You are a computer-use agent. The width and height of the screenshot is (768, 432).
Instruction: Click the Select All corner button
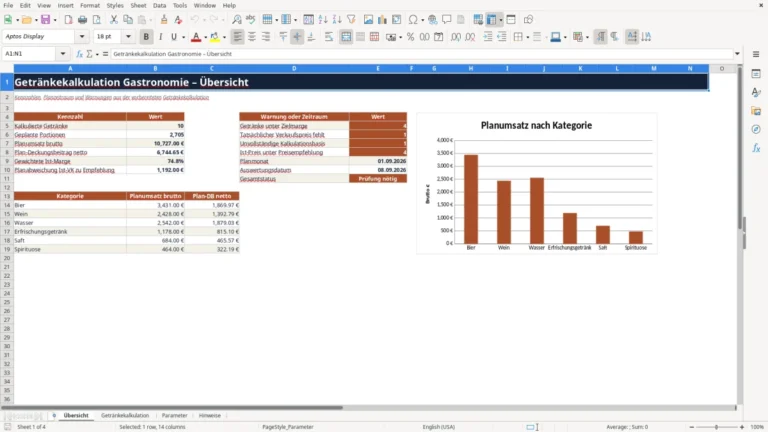pos(7,69)
